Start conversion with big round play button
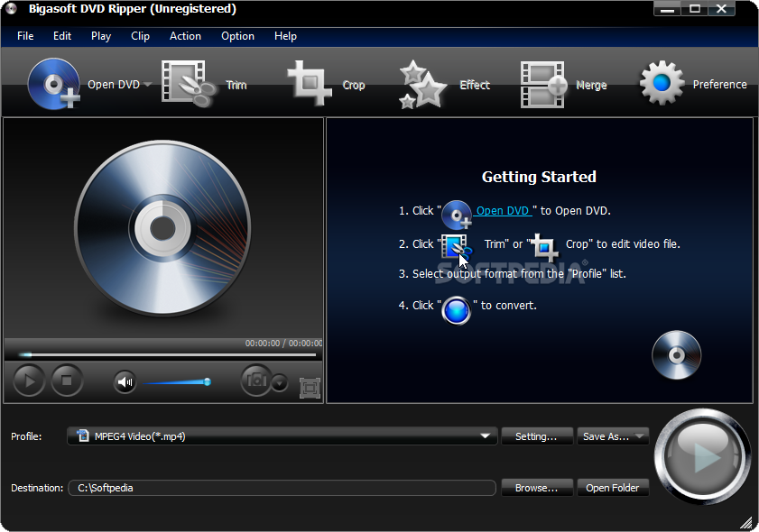759x532 pixels. [702, 457]
